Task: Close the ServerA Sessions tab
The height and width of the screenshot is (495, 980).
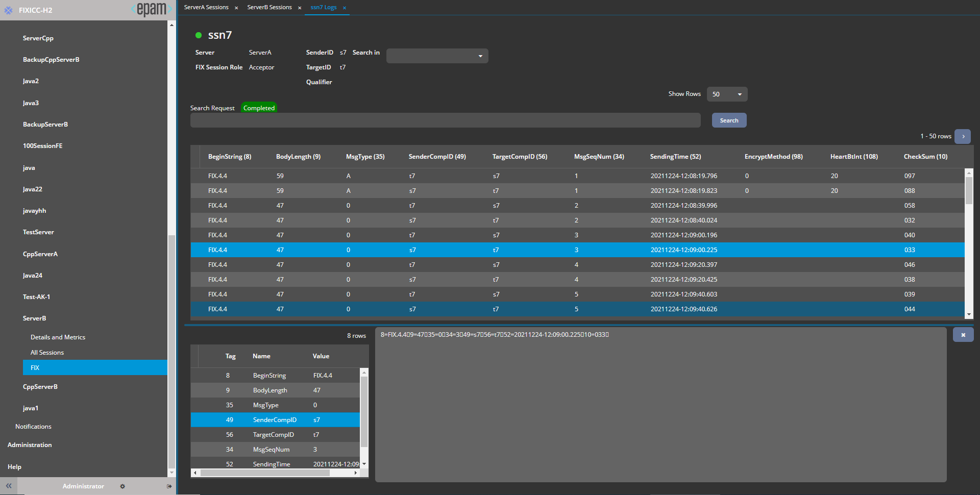Action: coord(236,8)
